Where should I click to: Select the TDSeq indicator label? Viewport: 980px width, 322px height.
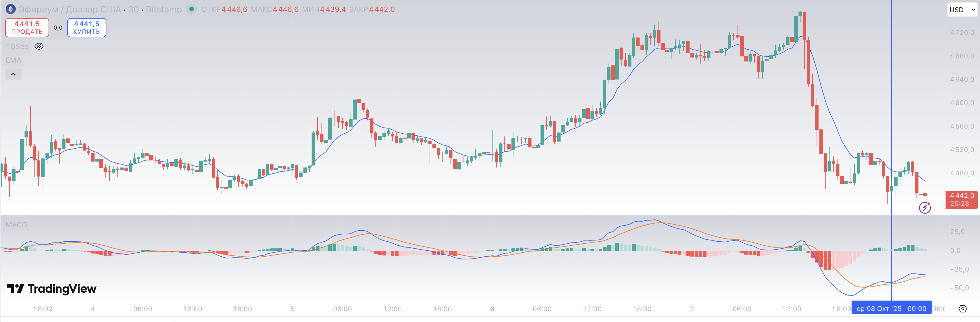coord(17,46)
